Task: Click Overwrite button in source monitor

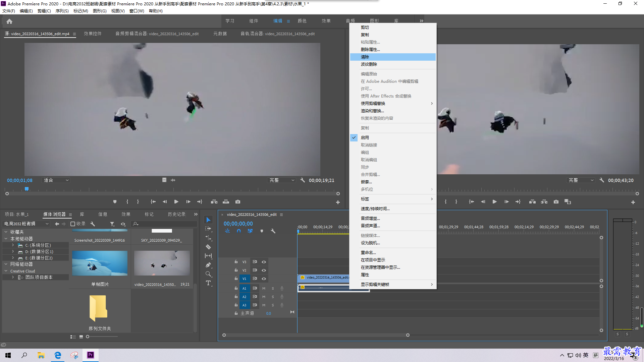Action: pos(226,202)
